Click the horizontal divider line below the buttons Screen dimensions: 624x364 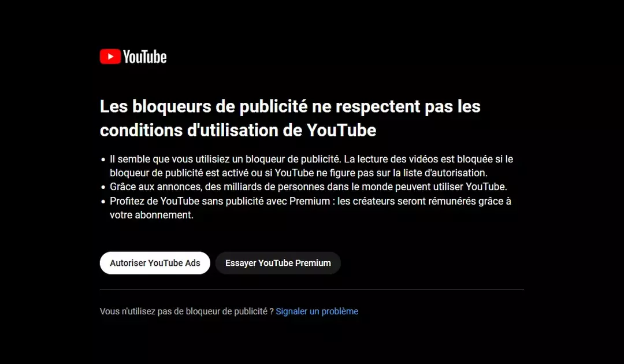(x=311, y=289)
